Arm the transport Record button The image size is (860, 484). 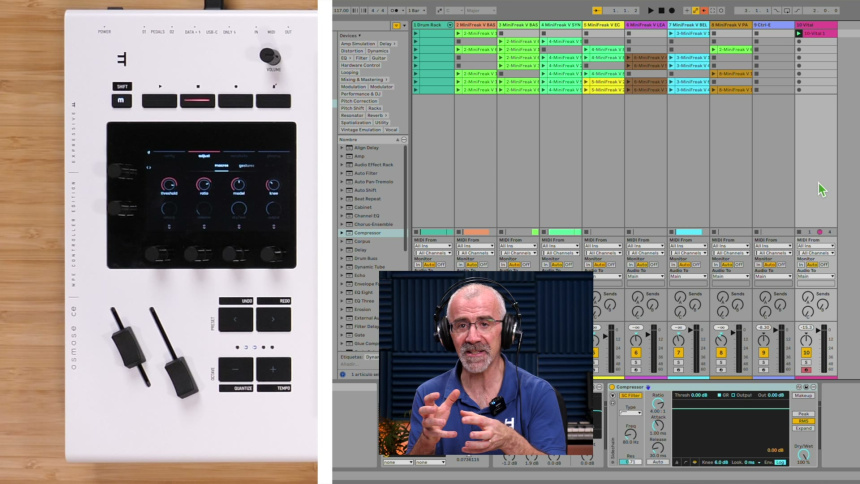tap(671, 10)
